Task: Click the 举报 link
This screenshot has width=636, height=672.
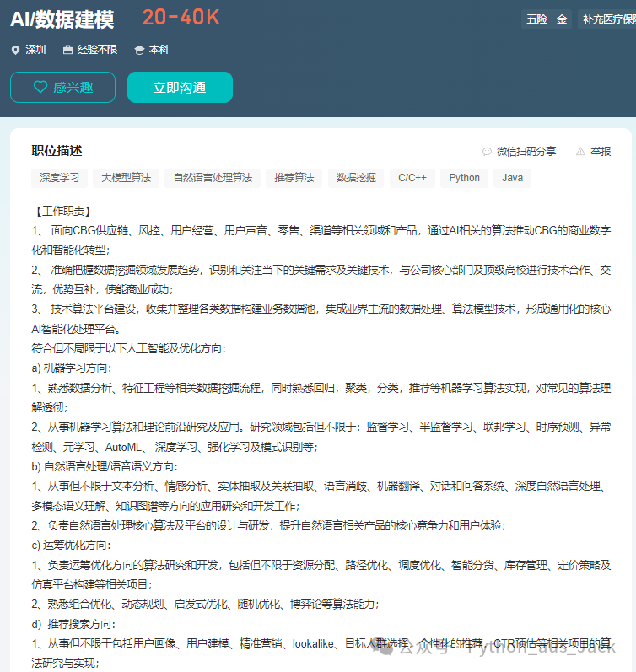Action: (x=601, y=151)
